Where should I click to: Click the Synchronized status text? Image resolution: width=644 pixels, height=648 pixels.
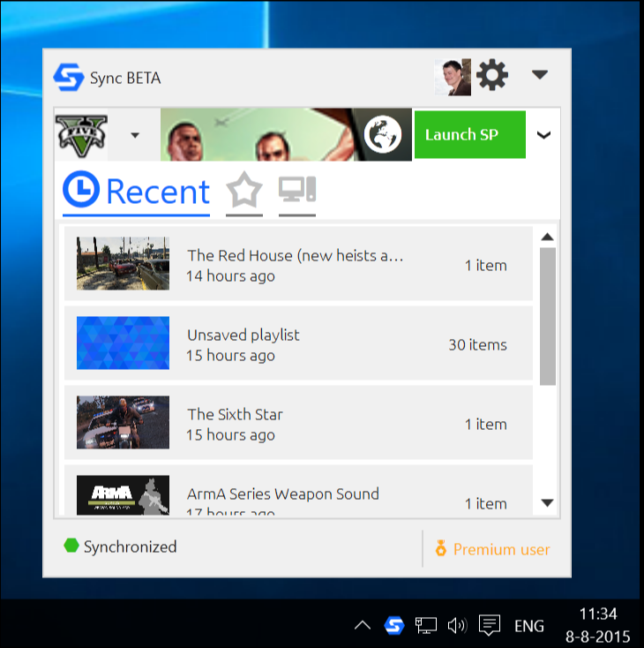coord(130,546)
